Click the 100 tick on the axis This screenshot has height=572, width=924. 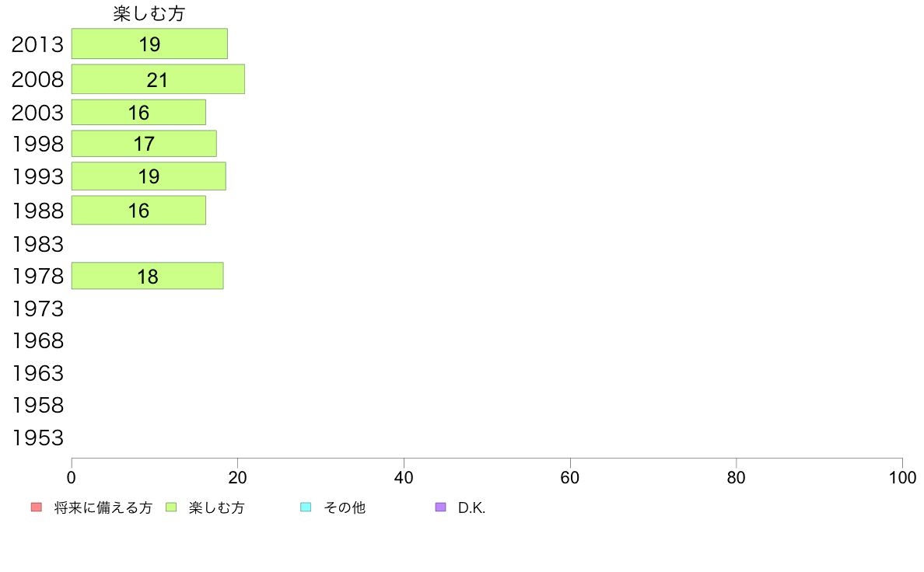tap(902, 477)
